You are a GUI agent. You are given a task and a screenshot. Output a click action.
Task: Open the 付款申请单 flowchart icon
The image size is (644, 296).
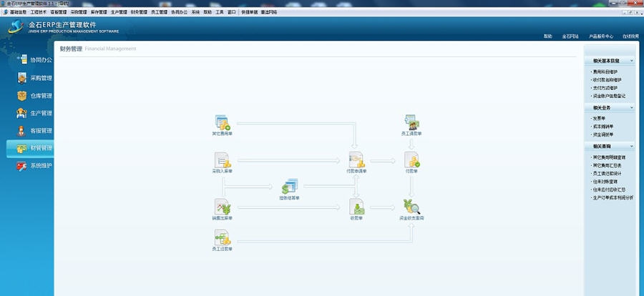pos(356,159)
